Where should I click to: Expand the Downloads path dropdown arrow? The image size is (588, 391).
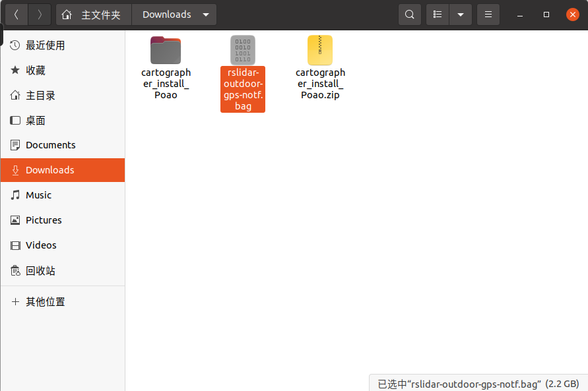206,15
